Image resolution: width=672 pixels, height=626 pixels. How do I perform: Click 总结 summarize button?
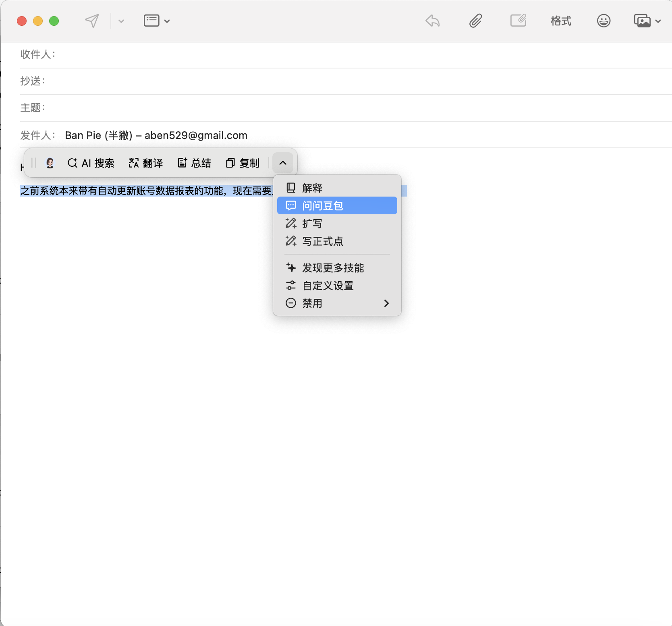195,163
